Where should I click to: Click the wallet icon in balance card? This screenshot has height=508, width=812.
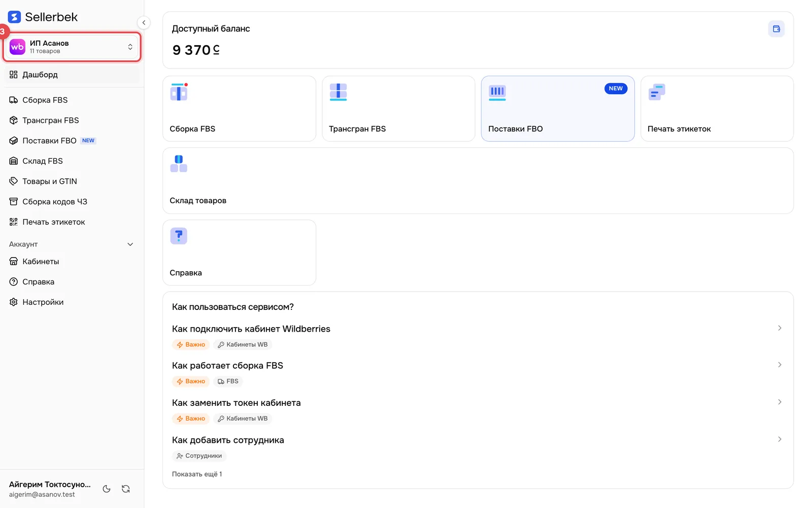pos(776,29)
